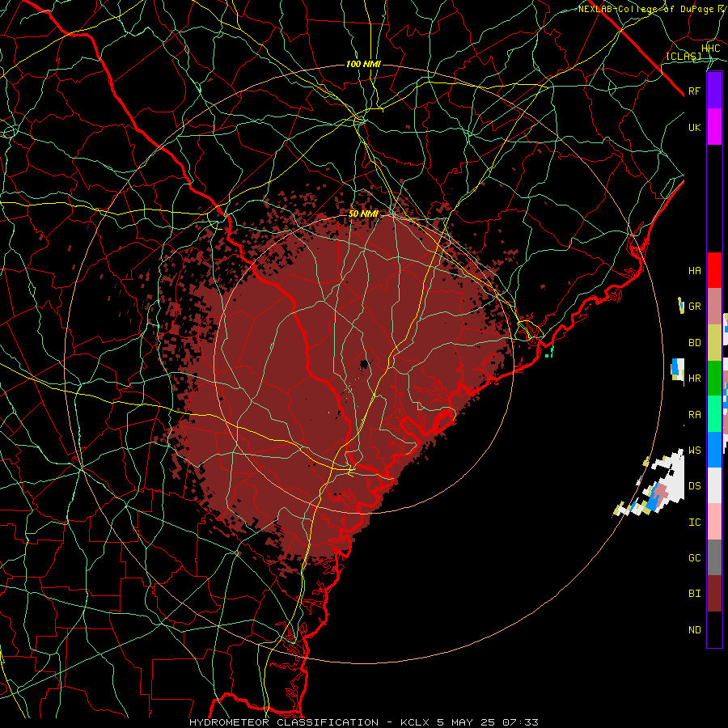
Task: Click the "HHC" product code text
Action: (710, 49)
